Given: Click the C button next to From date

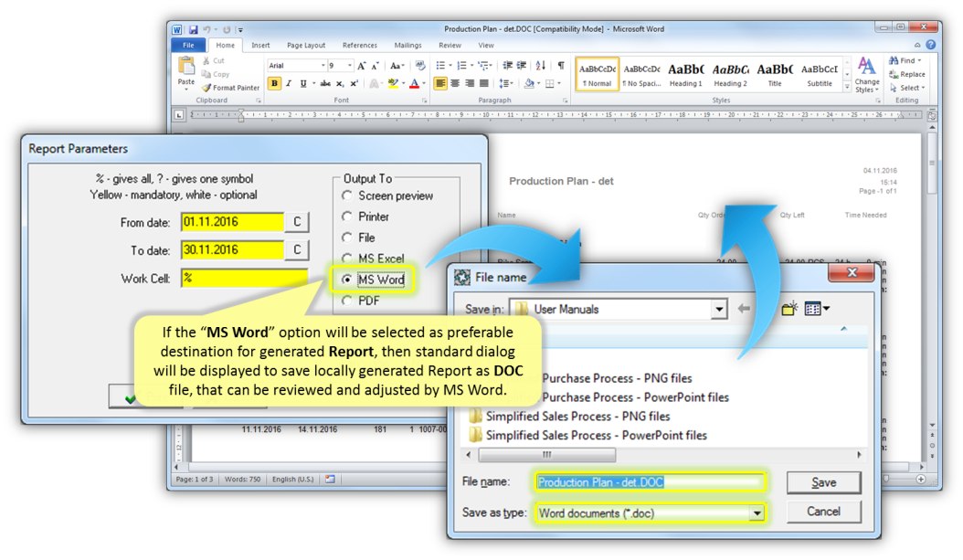Looking at the screenshot, I should tap(297, 222).
